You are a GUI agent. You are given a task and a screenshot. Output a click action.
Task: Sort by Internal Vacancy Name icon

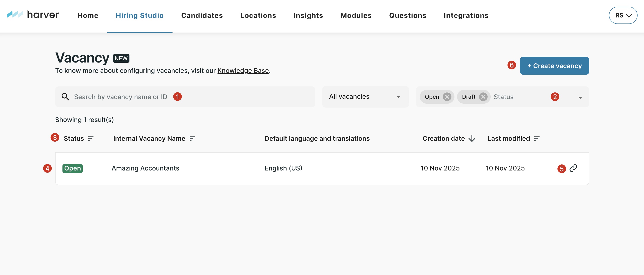(x=192, y=139)
